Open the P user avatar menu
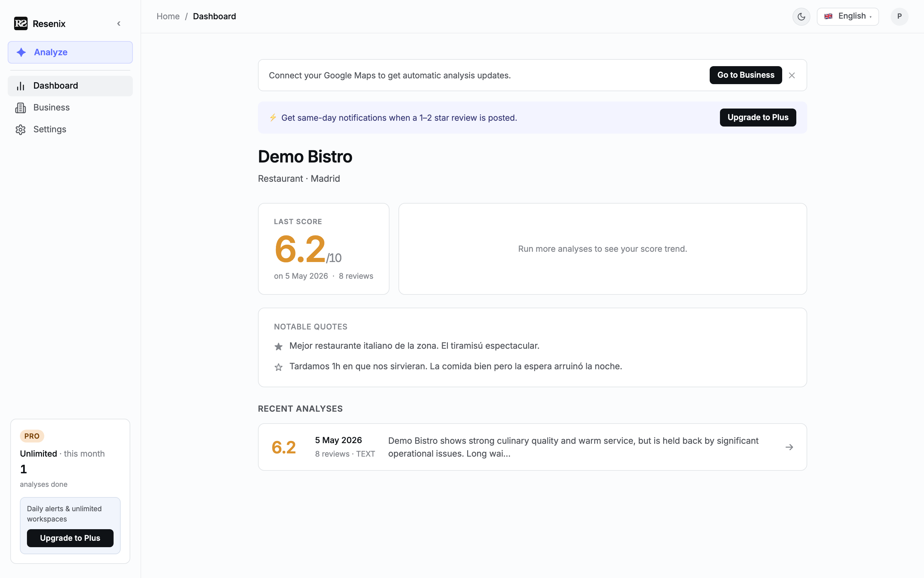Image resolution: width=924 pixels, height=578 pixels. tap(899, 16)
